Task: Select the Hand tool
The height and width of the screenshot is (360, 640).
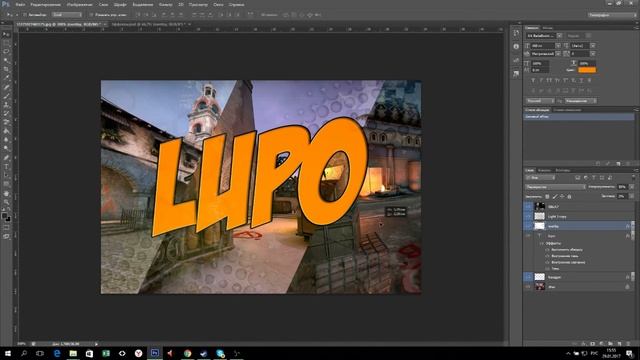Action: pyautogui.click(x=6, y=193)
